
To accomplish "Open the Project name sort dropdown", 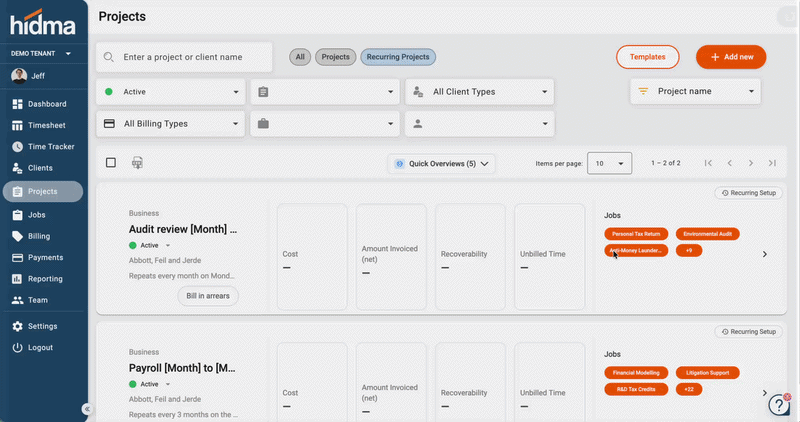I will pyautogui.click(x=695, y=91).
